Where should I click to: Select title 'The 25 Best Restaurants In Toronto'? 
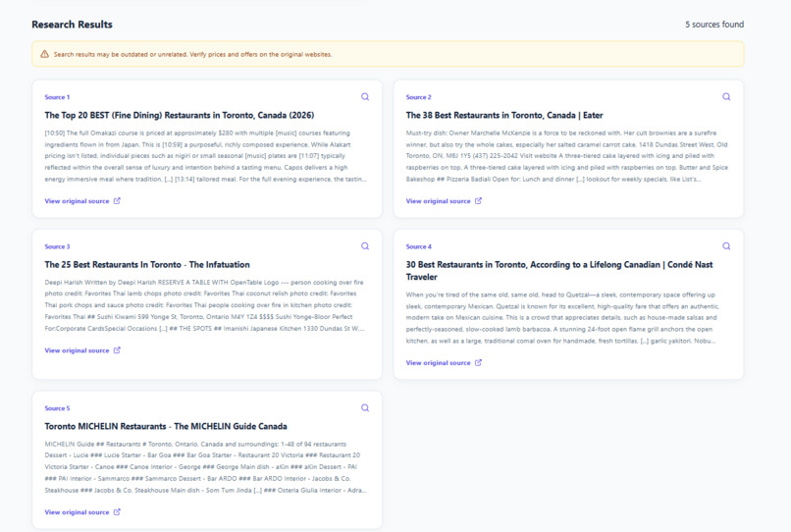147,264
